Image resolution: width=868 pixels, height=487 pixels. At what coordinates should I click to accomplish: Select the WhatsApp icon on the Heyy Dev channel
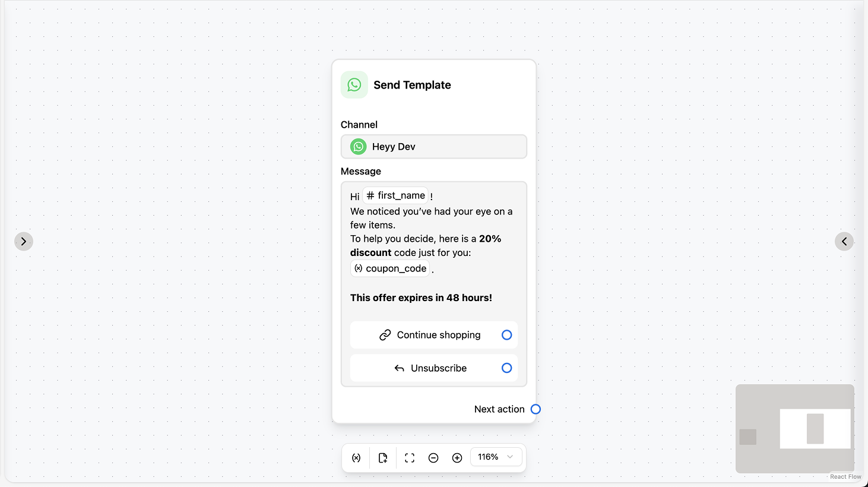click(357, 146)
